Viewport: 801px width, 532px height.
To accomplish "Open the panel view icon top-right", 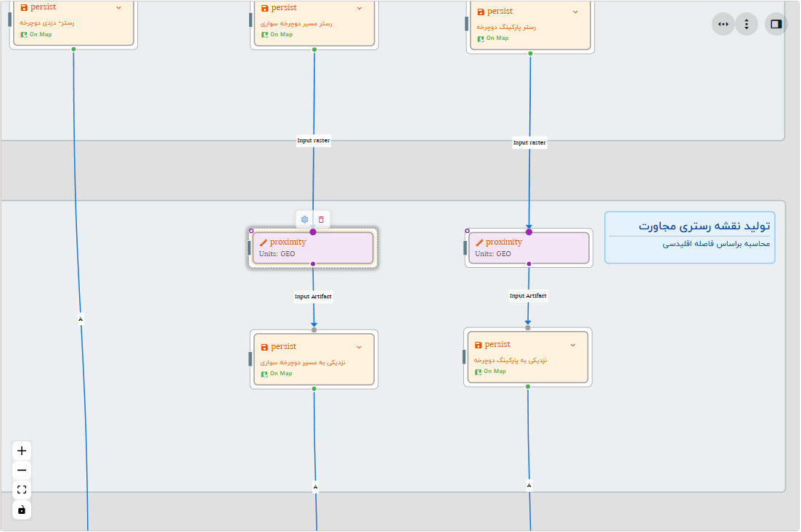I will [x=775, y=23].
